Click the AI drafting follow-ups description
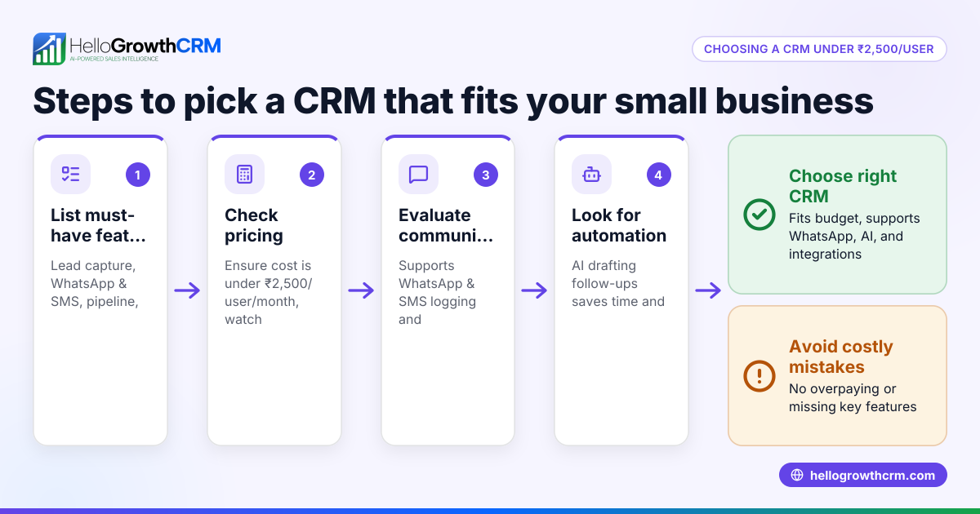 coord(618,283)
